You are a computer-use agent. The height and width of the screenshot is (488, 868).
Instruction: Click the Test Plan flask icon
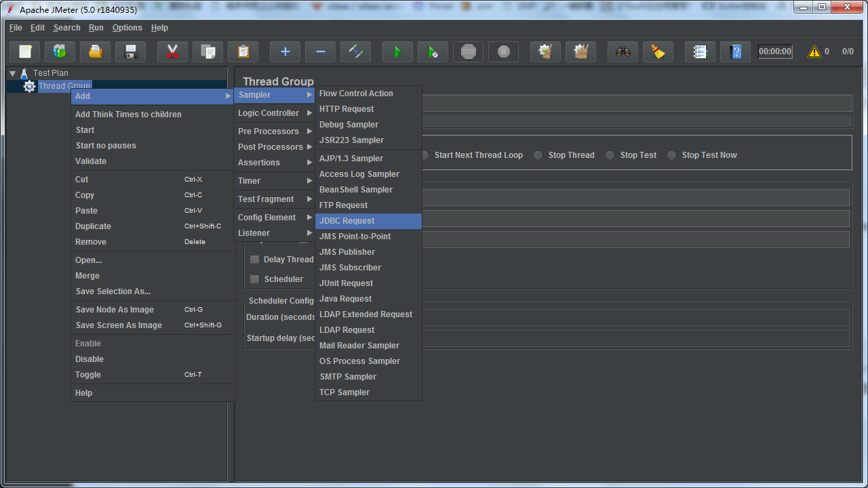click(24, 73)
